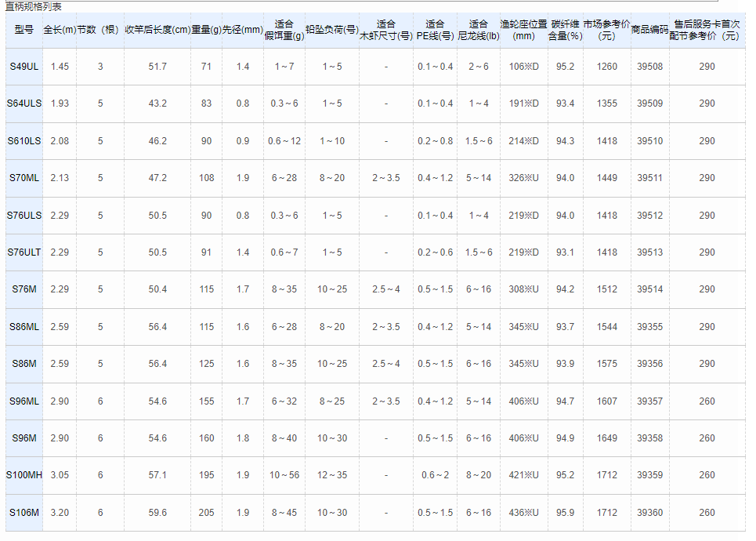Screen dimensions: 756x541
Task: Click market price 1512
Action: [x=606, y=289]
